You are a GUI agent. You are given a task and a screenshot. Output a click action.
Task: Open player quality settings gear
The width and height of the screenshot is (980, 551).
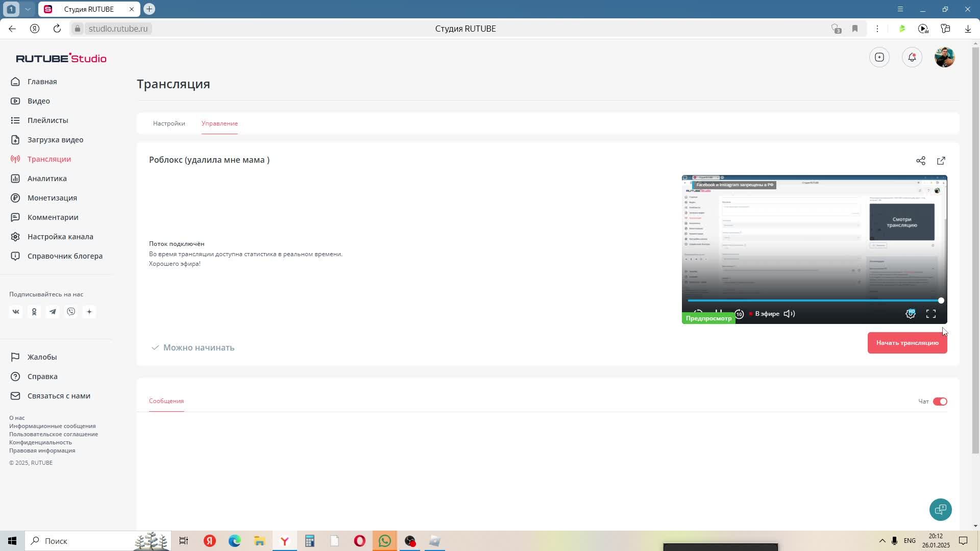pos(910,314)
